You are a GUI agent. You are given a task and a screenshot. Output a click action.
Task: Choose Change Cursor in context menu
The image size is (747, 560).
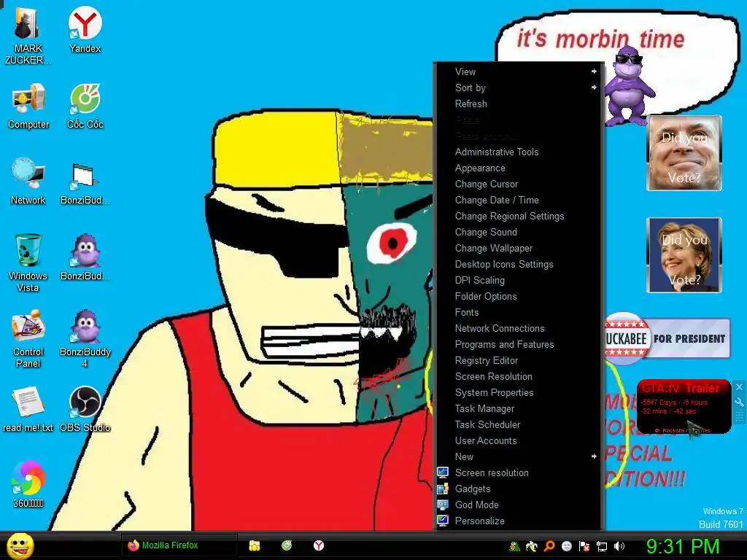(519, 184)
